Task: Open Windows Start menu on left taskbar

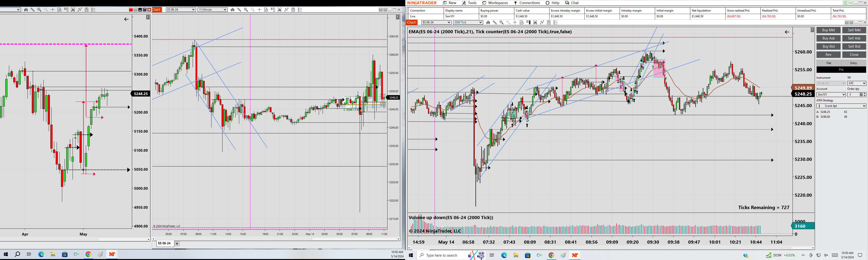Action: pyautogui.click(x=6, y=254)
